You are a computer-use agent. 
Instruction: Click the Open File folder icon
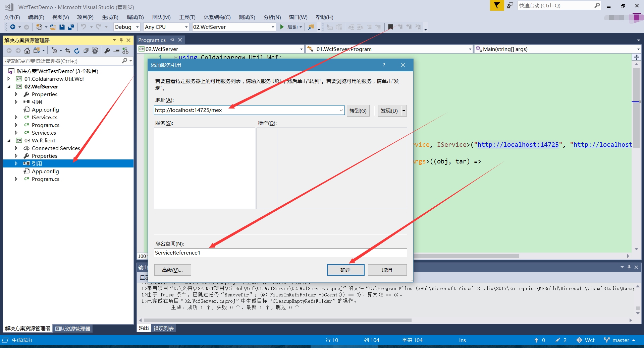(x=53, y=27)
